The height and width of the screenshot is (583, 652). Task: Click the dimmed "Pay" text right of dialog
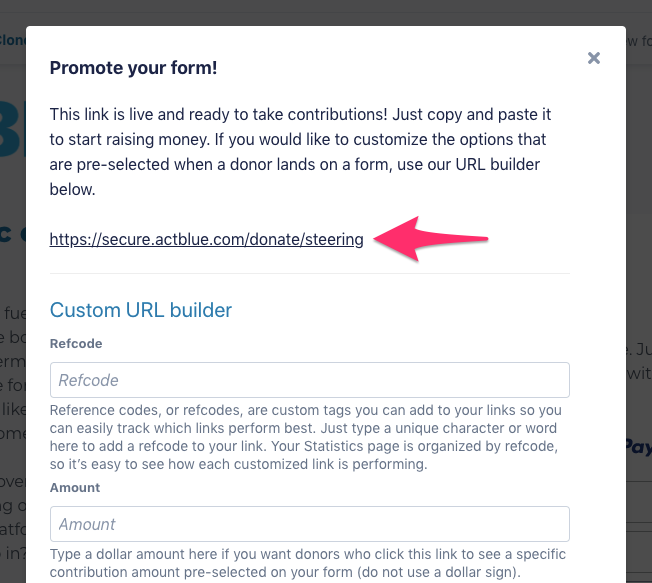click(638, 445)
